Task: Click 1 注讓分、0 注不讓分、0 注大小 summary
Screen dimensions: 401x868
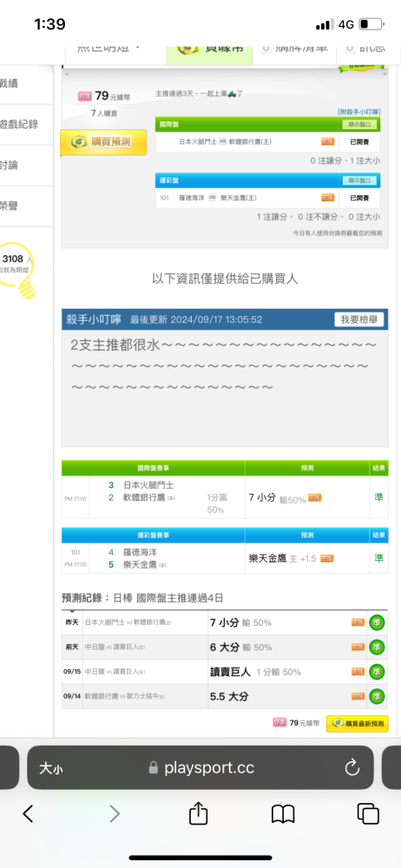Action: point(319,217)
